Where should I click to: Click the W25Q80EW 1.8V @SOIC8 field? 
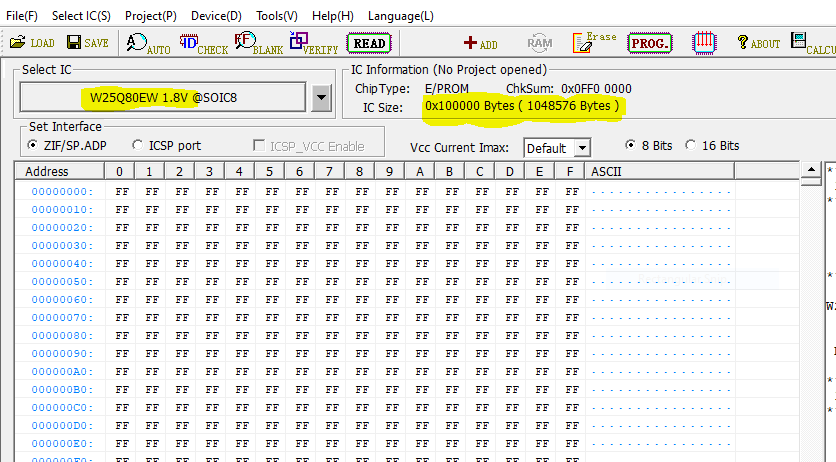[163, 98]
